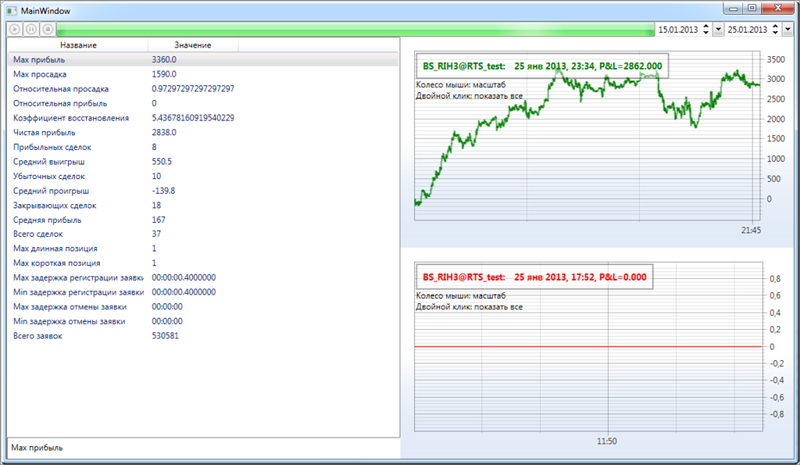Open the 15.01.2013 start date dropdown
Viewport: 800px width, 465px height.
coord(719,30)
